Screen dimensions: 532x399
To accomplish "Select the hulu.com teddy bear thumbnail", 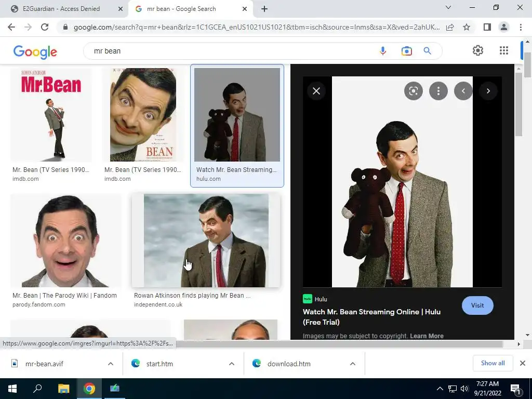I will coord(237,115).
